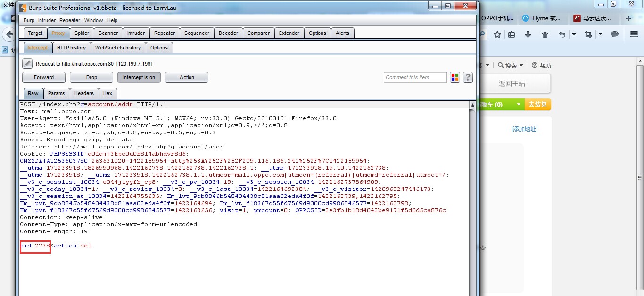Click the Comment this item field

tap(415, 77)
